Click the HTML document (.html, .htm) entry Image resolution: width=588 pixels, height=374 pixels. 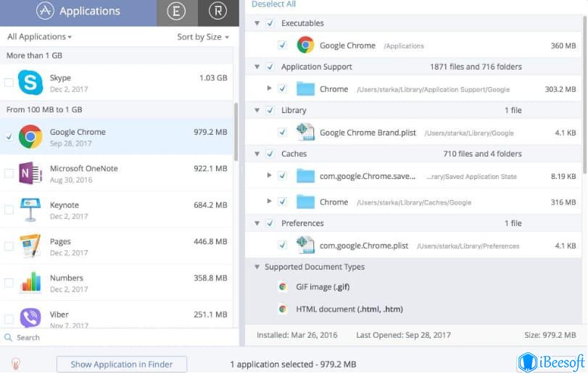coord(349,309)
